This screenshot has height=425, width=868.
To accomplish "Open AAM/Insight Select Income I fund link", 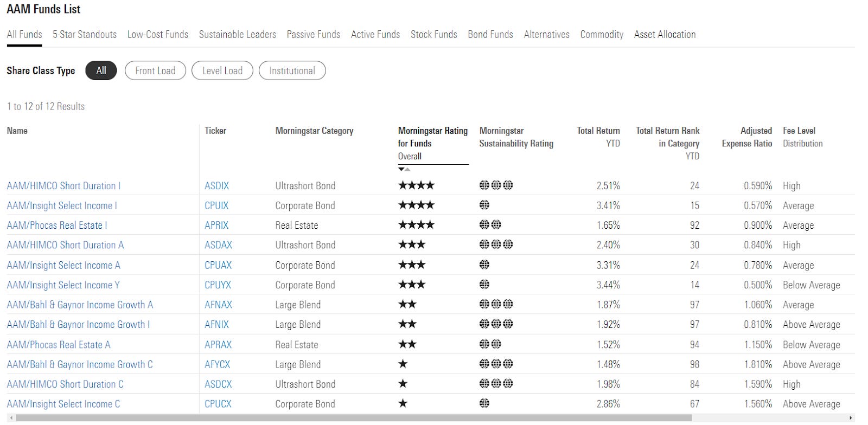I will tap(62, 205).
